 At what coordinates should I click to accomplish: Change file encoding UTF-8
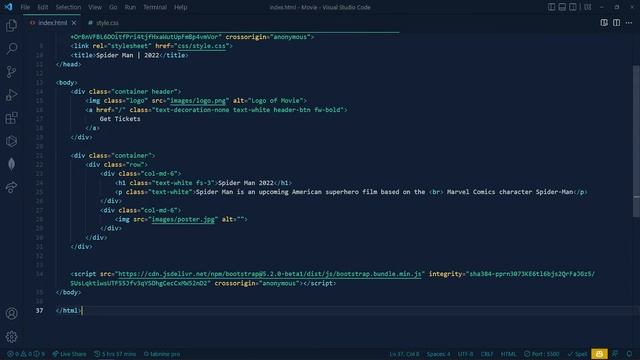tap(465, 354)
